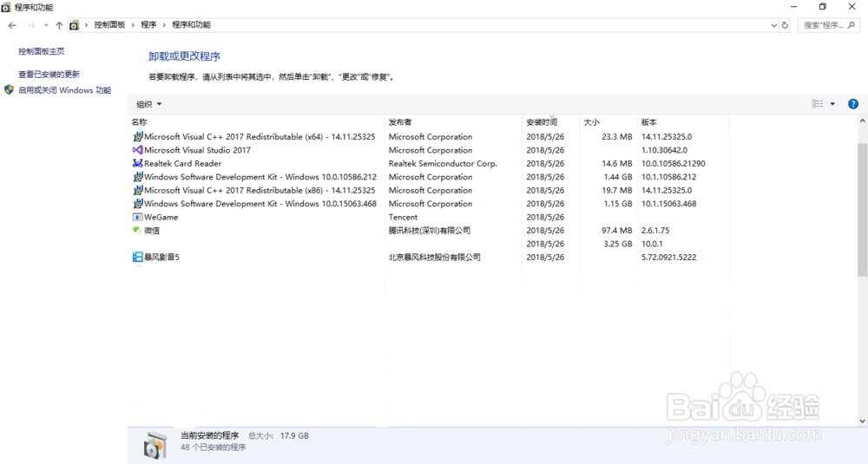
Task: Click the 3.25 GB size cell
Action: click(618, 244)
